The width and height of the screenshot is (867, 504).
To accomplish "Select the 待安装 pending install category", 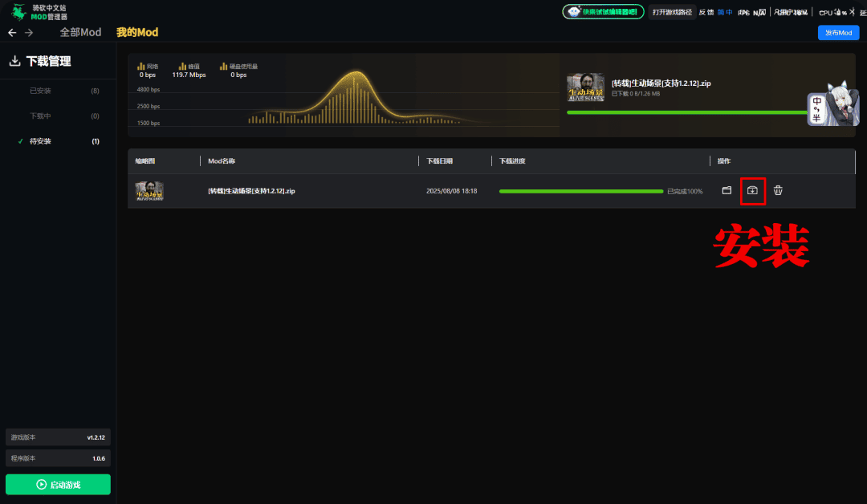I will coord(40,141).
